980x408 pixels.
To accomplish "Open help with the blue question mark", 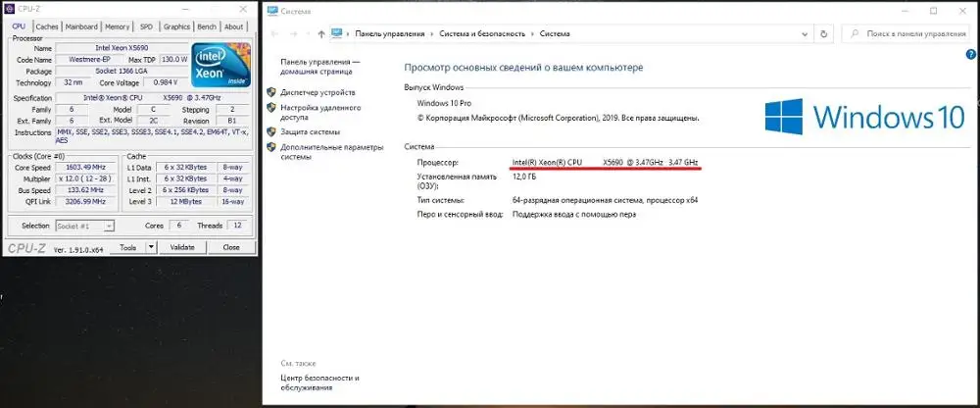I will [970, 55].
